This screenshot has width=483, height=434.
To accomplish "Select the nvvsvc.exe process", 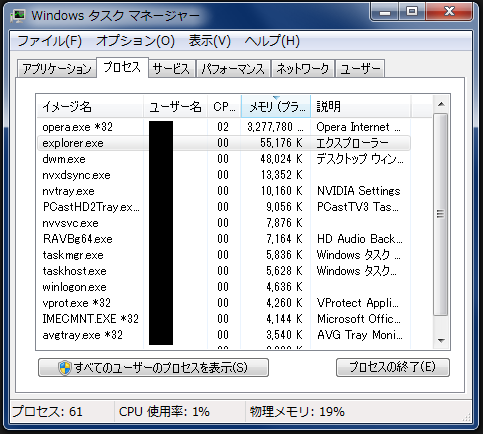I will point(223,223).
